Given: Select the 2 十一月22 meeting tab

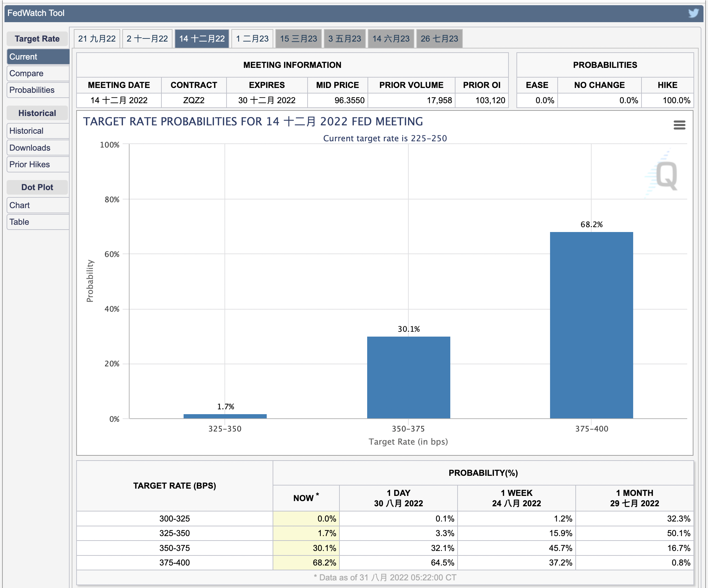Looking at the screenshot, I should (x=147, y=38).
